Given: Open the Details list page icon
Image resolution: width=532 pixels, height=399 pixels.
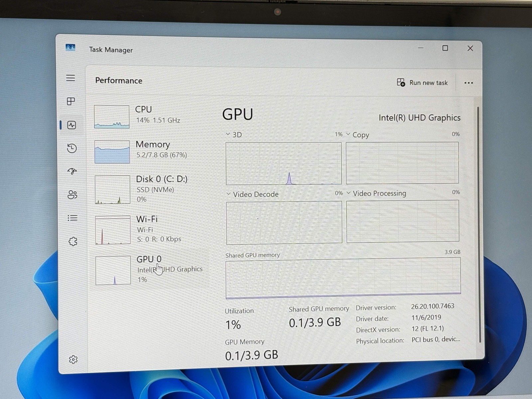Looking at the screenshot, I should pos(72,218).
